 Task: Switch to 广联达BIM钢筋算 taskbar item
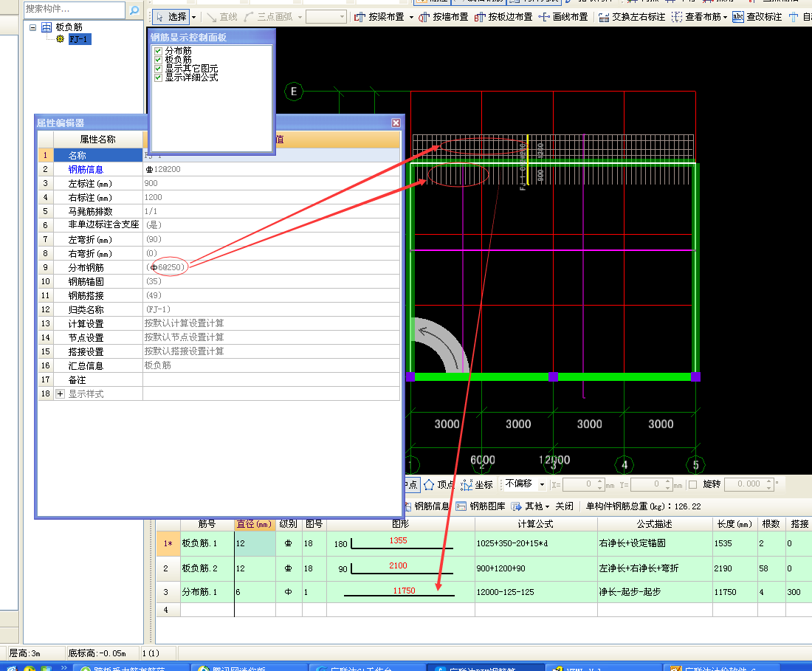486,667
